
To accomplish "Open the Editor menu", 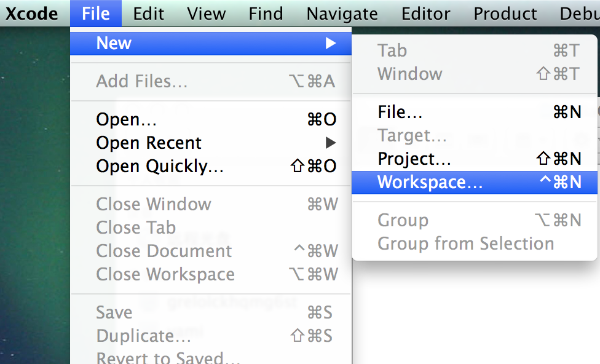I will coord(425,14).
